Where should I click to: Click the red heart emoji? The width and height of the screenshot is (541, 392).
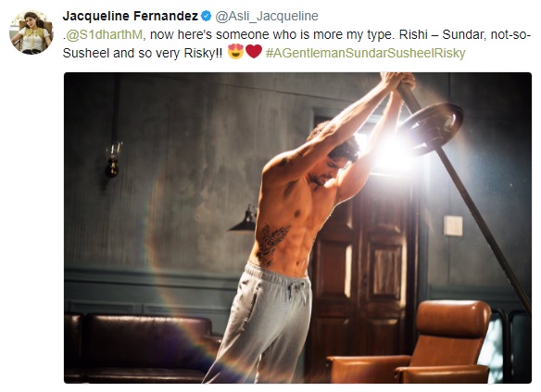tap(254, 51)
